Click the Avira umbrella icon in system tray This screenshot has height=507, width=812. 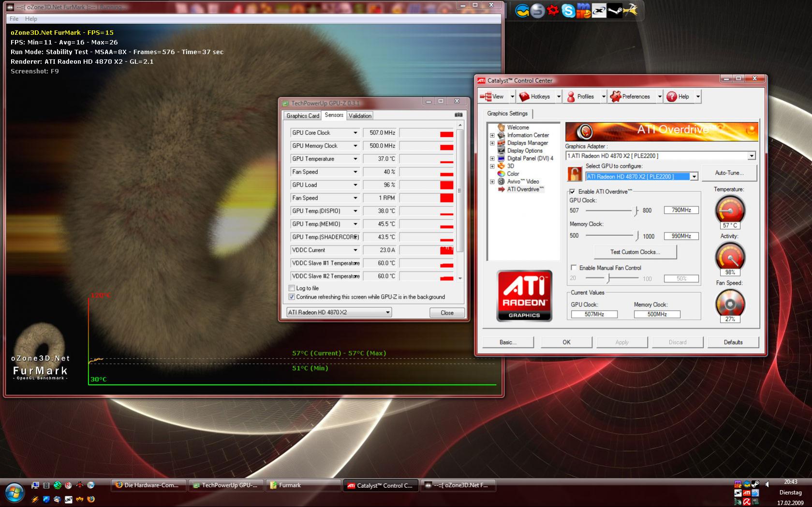click(747, 502)
